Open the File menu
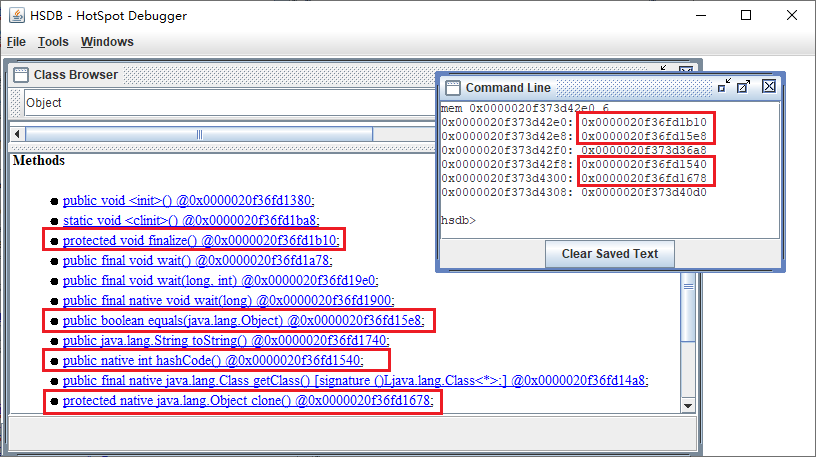Image resolution: width=816 pixels, height=457 pixels. coord(16,42)
